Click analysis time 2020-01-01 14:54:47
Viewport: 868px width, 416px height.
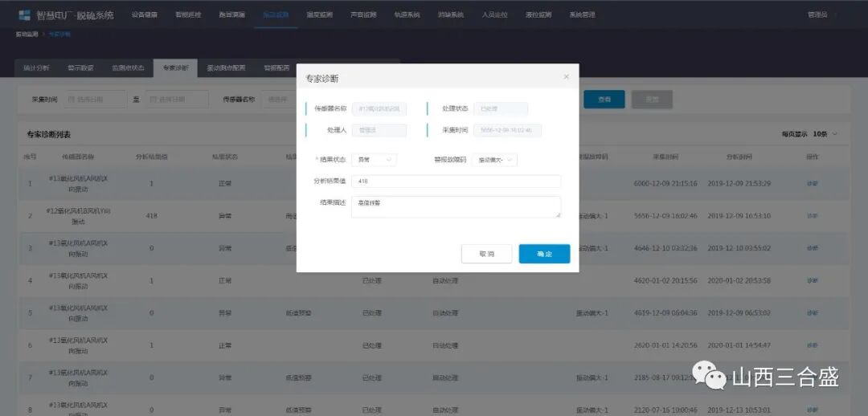click(x=739, y=345)
